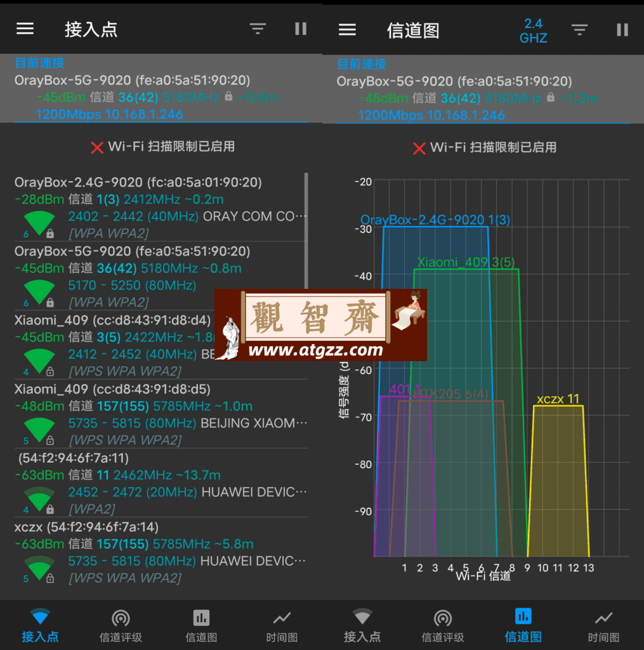The width and height of the screenshot is (644, 650).
Task: Tap signal icon beside 5735 - 5815 BEIJING XIAOM
Action: 39,430
